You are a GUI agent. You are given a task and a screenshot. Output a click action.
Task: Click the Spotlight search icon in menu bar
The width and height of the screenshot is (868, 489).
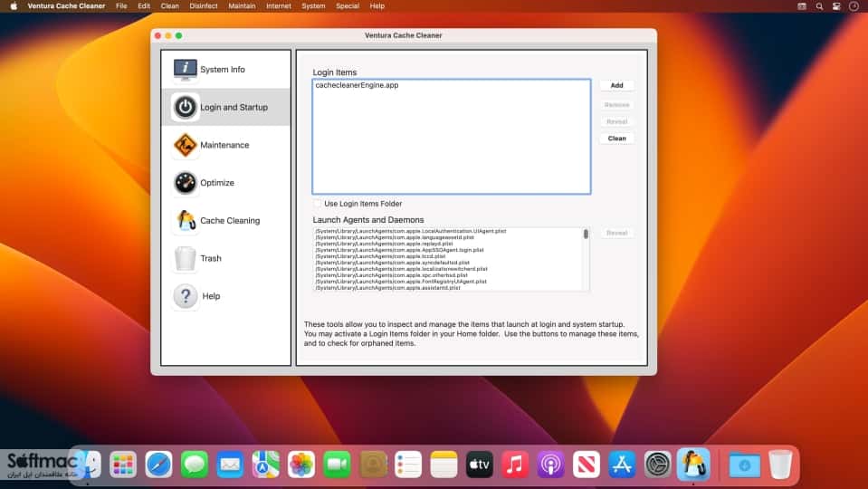point(819,6)
